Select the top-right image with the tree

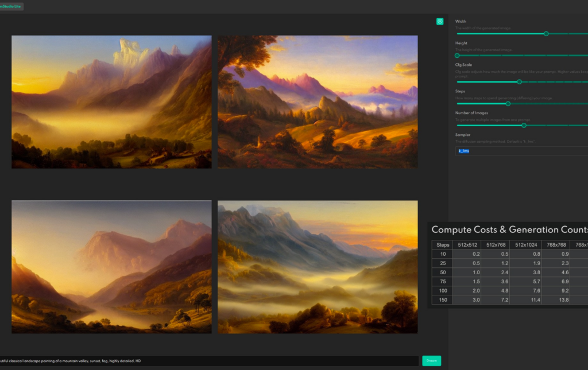click(318, 102)
